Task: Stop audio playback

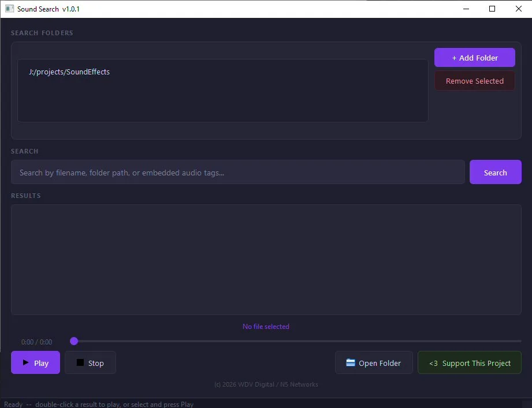Action: [90, 362]
